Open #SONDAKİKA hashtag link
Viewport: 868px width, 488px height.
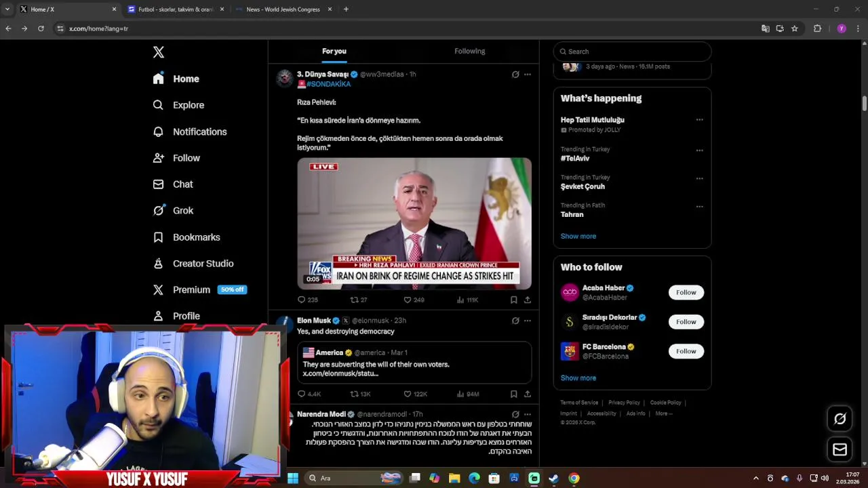328,84
